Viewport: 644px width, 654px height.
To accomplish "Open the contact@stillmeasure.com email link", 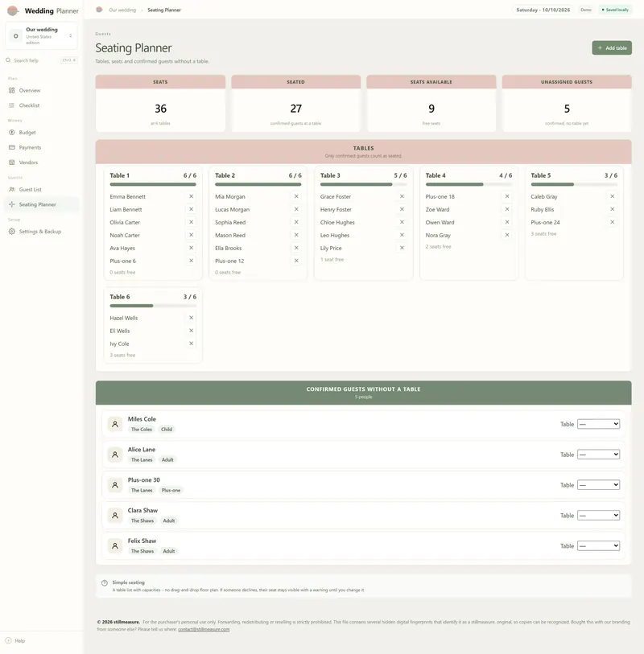I will (x=204, y=629).
